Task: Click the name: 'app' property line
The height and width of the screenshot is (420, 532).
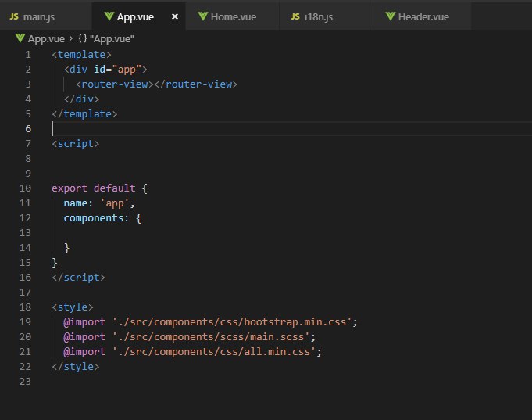Action: 99,203
